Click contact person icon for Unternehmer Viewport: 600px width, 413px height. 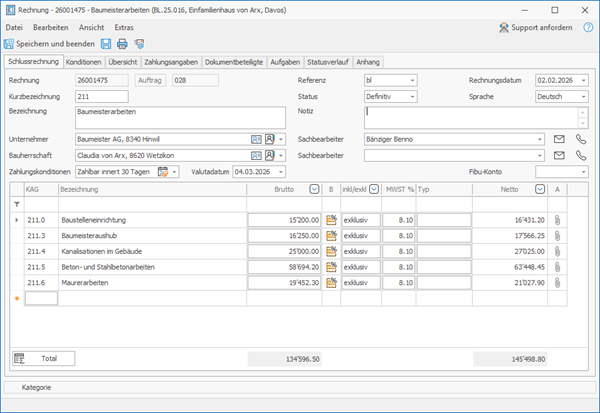[270, 139]
